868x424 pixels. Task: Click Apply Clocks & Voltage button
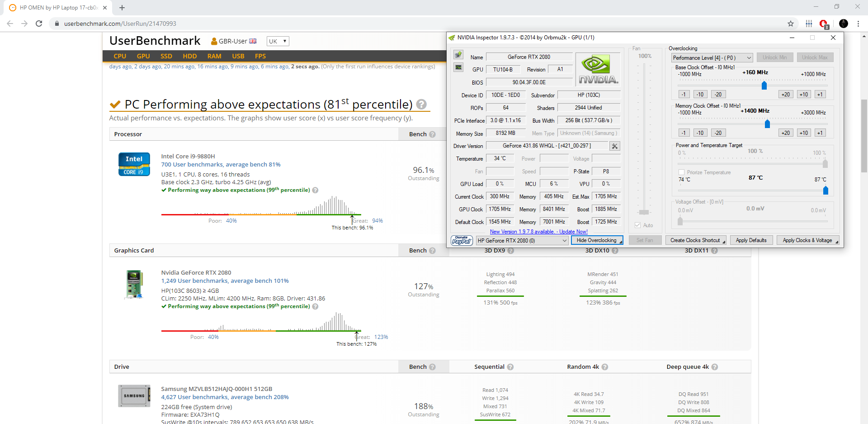(807, 240)
